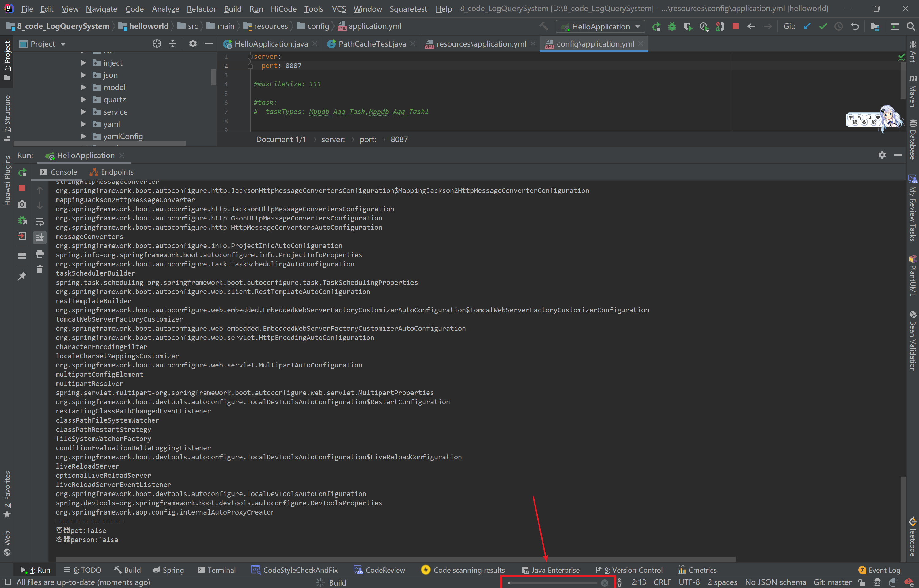
Task: Update project with Git blue arrow
Action: [807, 26]
